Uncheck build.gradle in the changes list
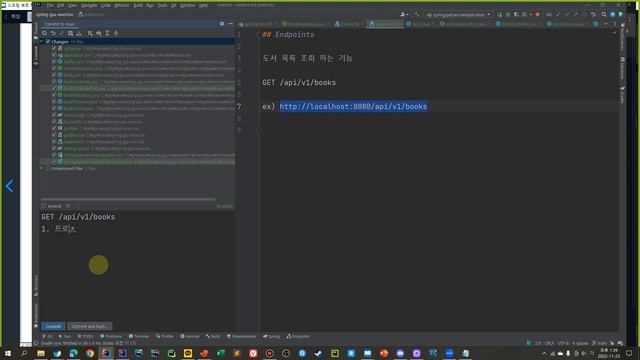This screenshot has height=360, width=640. [x=54, y=115]
